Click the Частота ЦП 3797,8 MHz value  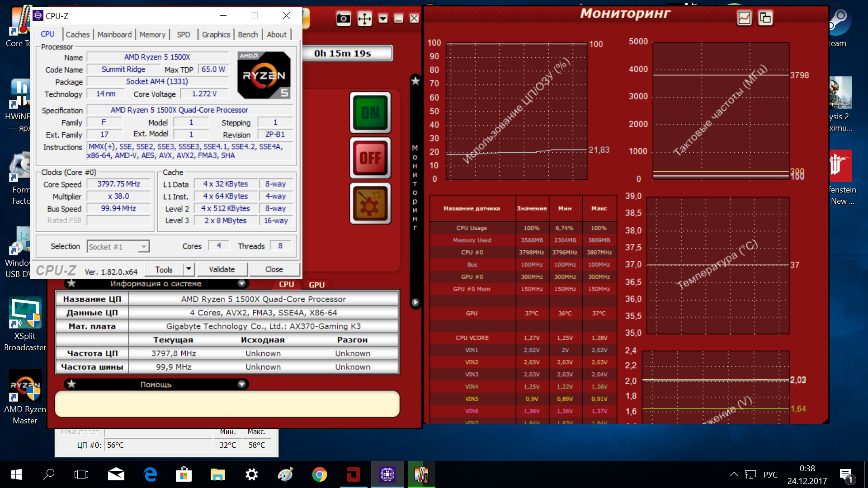click(174, 353)
